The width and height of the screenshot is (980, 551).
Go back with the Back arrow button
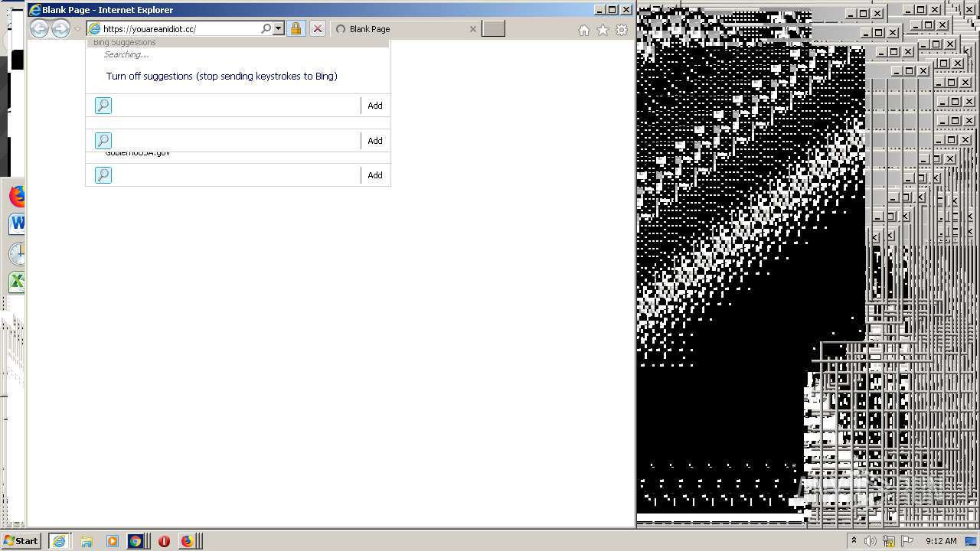click(39, 29)
